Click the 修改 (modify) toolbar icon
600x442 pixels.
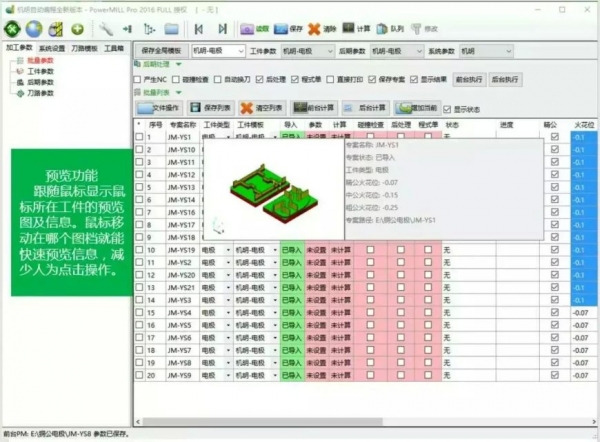coord(424,29)
